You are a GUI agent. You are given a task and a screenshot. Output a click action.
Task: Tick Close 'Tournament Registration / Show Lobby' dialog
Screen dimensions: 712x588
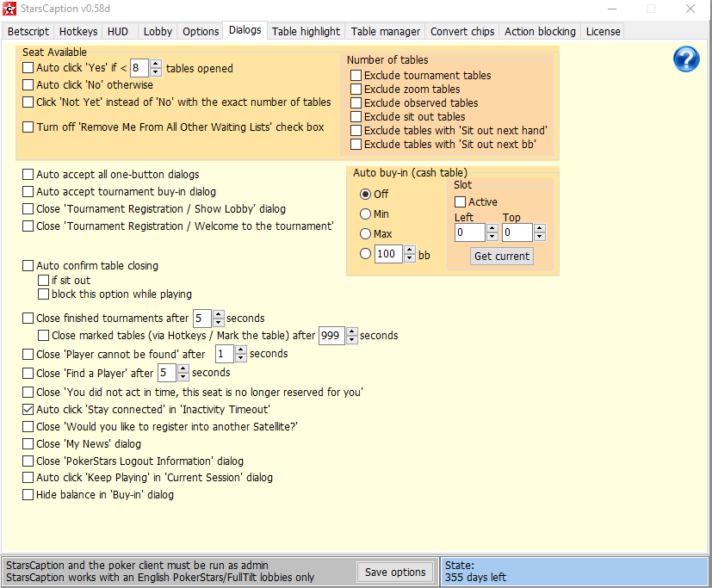point(28,209)
